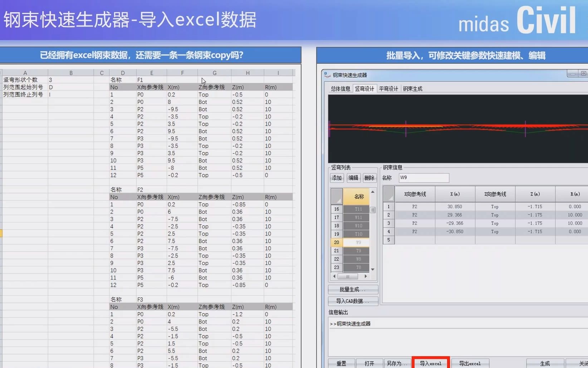Click the X向参考线 column header in the 钢束信息 table
Viewport: 588px width, 368px height.
415,194
